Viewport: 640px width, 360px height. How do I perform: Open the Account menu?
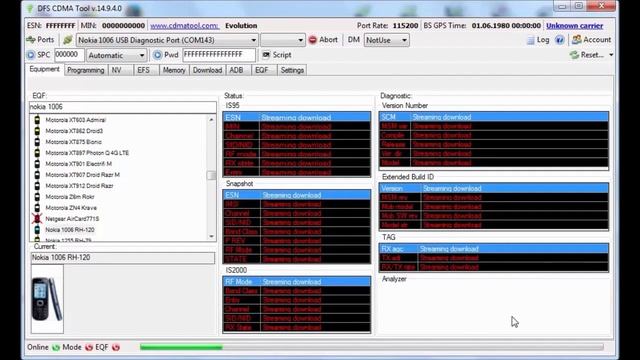coord(591,40)
